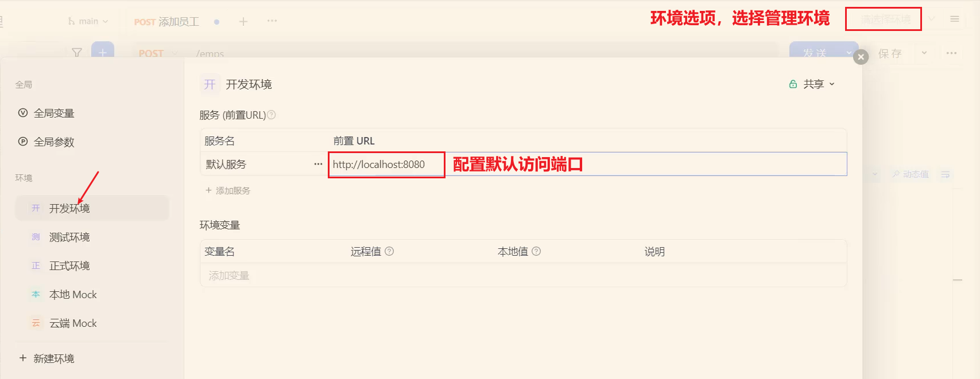The width and height of the screenshot is (980, 379).
Task: Click help icon next to 本地值
Action: (x=536, y=251)
